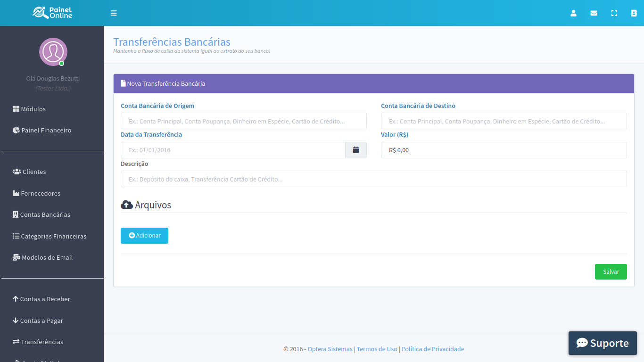Open the Conta Bancária de Destino field

[504, 121]
